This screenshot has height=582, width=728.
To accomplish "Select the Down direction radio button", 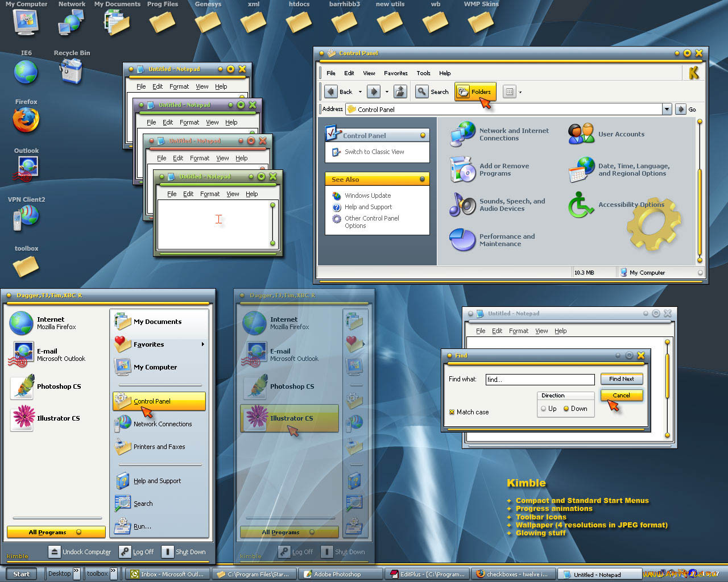I will tap(575, 409).
